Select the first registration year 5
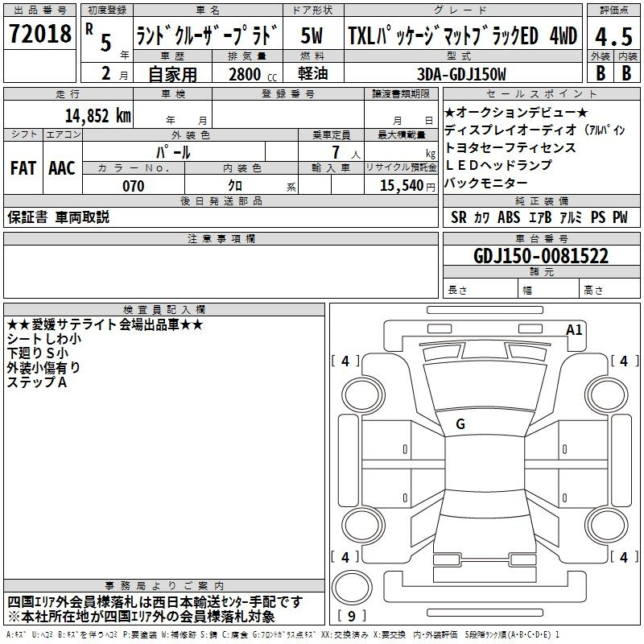Image resolution: width=644 pixels, height=644 pixels. pos(105,43)
